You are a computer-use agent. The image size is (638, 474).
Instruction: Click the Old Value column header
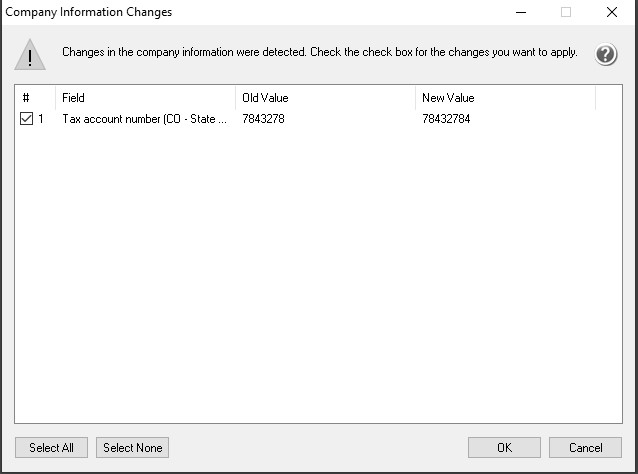[325, 98]
